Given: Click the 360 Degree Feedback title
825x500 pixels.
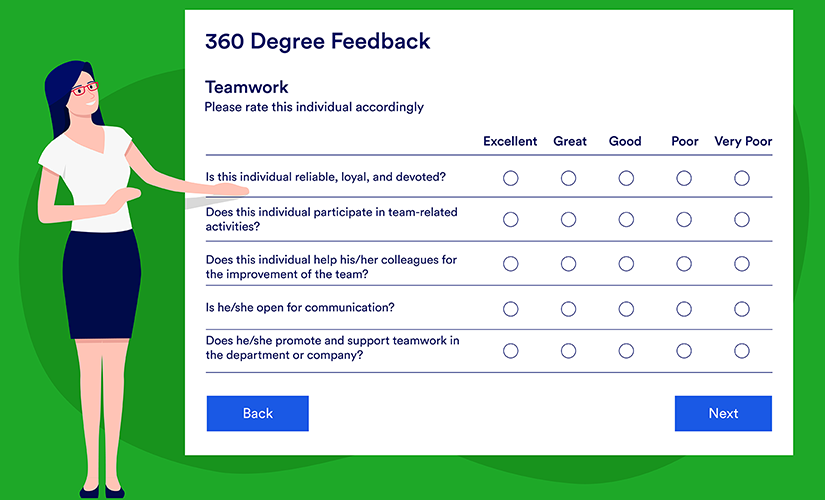Looking at the screenshot, I should click(x=318, y=41).
